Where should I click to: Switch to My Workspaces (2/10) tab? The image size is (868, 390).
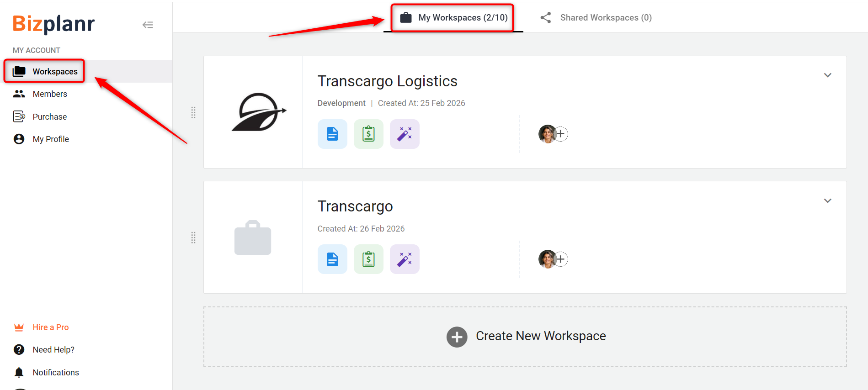point(453,17)
